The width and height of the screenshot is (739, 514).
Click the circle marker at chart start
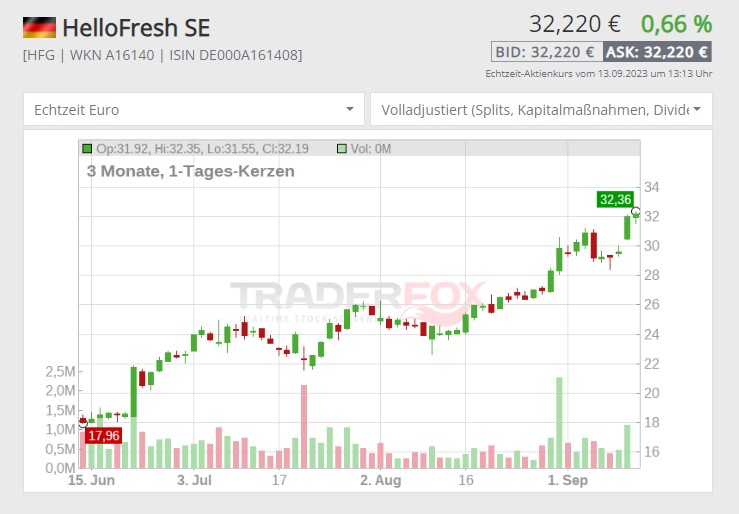[x=82, y=422]
